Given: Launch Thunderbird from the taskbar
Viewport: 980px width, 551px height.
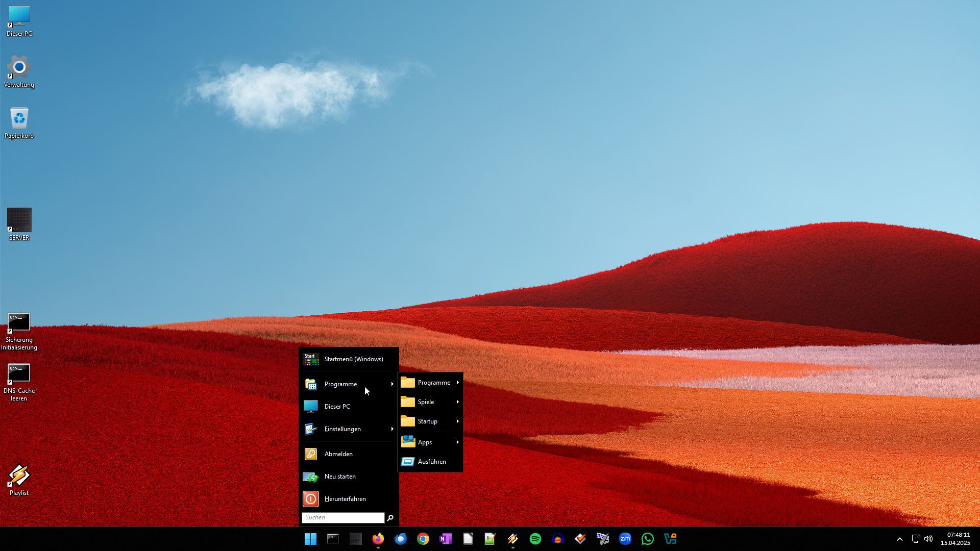Looking at the screenshot, I should [x=401, y=539].
